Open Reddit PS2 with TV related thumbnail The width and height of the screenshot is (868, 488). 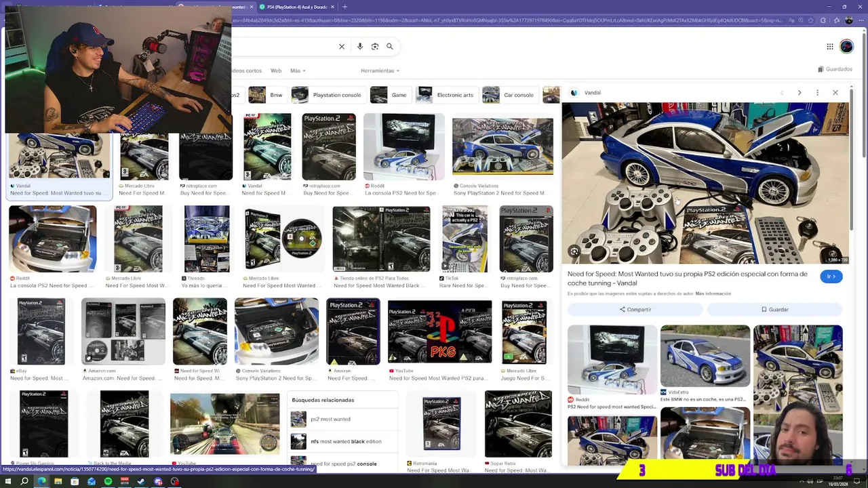coord(612,360)
